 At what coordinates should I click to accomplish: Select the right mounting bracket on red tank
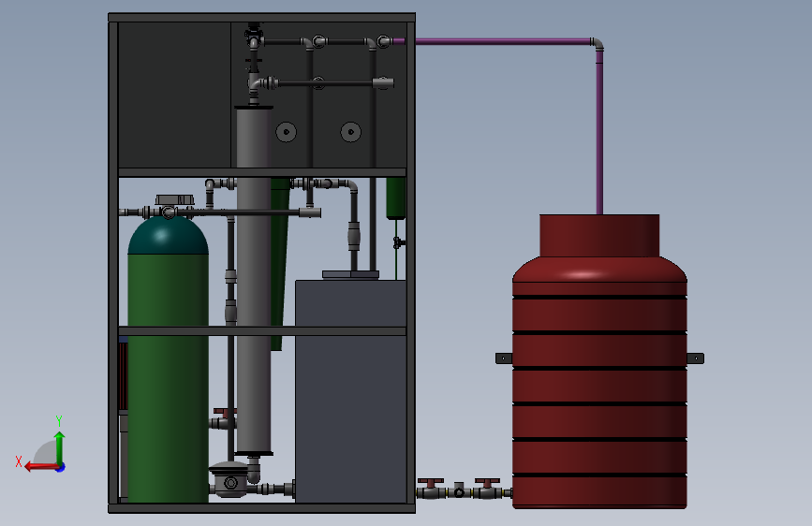coord(696,358)
